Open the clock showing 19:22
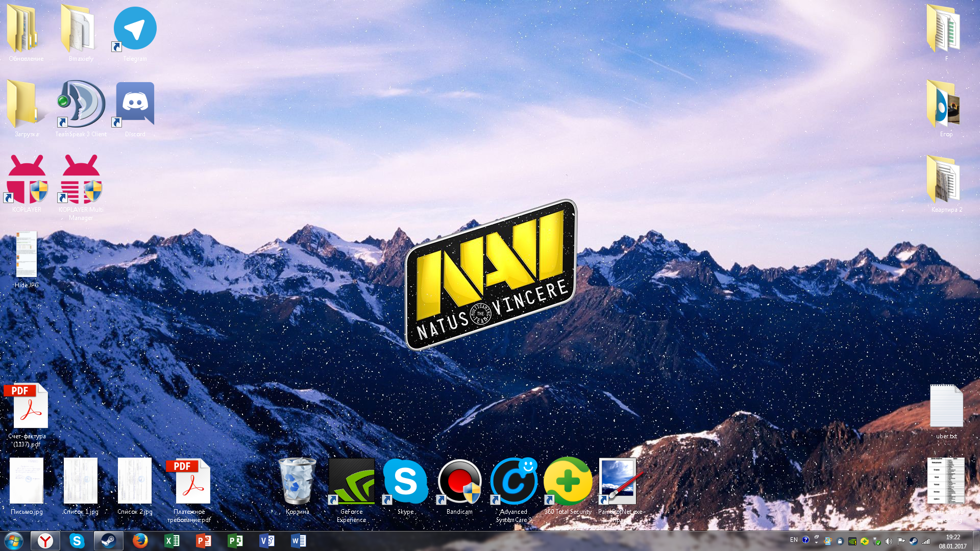980x551 pixels. [952, 541]
